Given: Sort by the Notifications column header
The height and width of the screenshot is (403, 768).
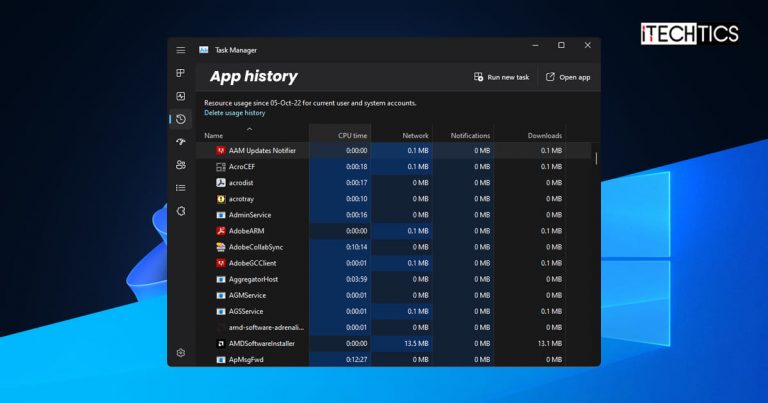Looking at the screenshot, I should [x=470, y=136].
